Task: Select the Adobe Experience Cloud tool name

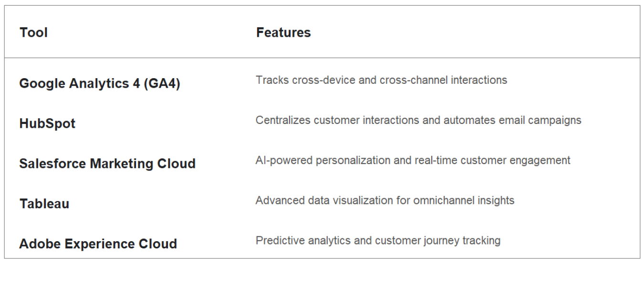Action: click(x=98, y=244)
